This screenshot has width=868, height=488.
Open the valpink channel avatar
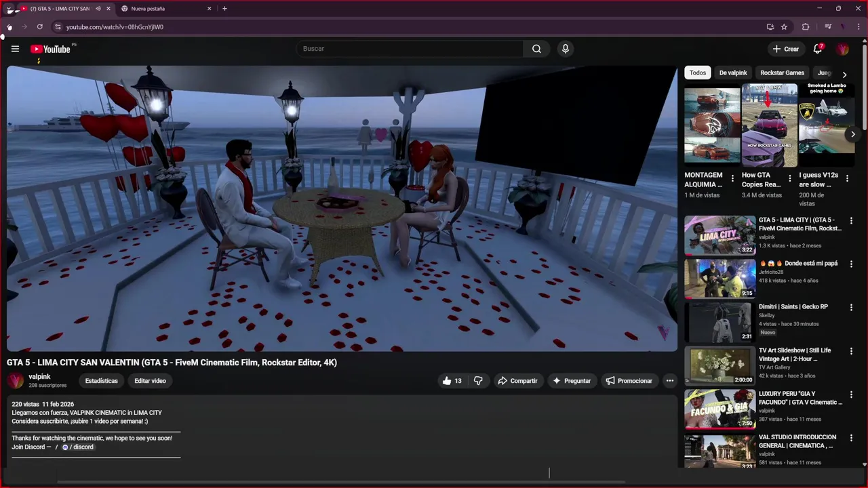[15, 380]
